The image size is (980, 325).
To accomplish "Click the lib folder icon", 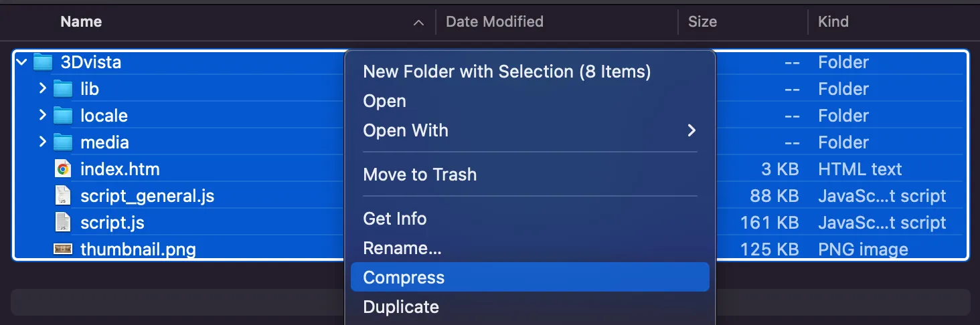I will [62, 89].
